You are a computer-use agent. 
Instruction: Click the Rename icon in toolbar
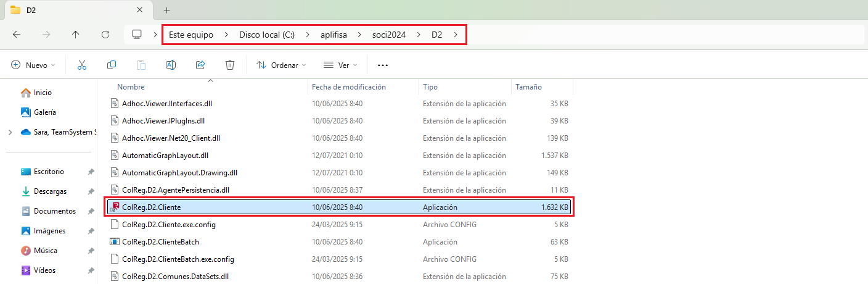point(171,65)
